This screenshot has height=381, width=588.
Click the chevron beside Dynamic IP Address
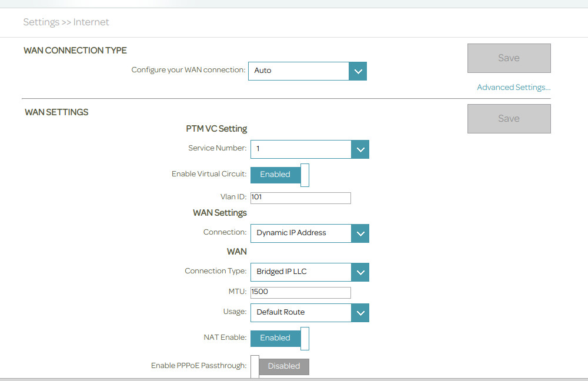[x=360, y=233]
